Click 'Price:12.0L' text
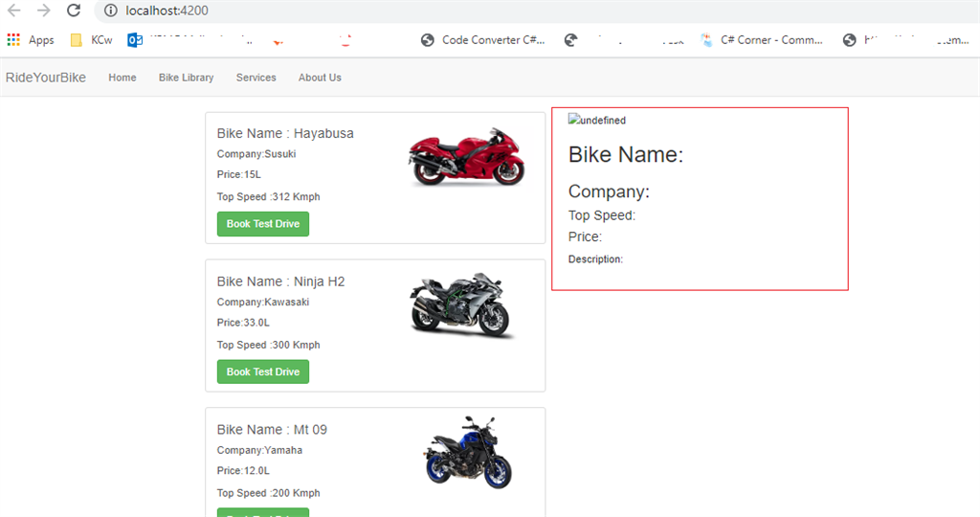Screen dimensions: 980x517 click(243, 471)
